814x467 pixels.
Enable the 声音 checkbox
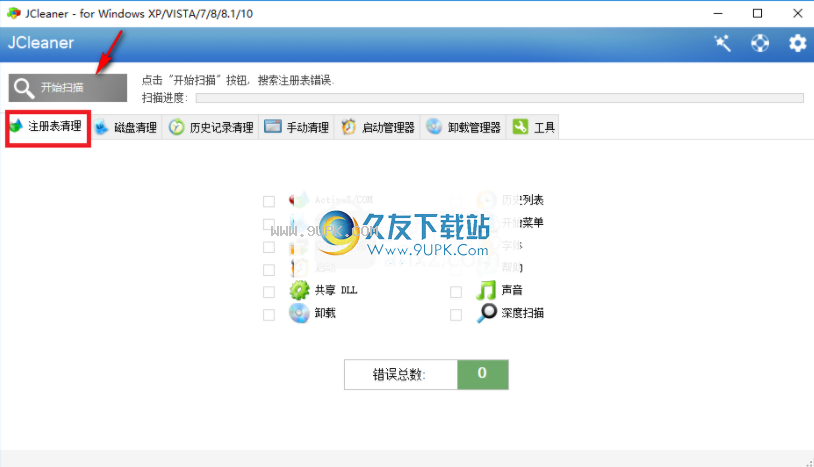point(456,292)
